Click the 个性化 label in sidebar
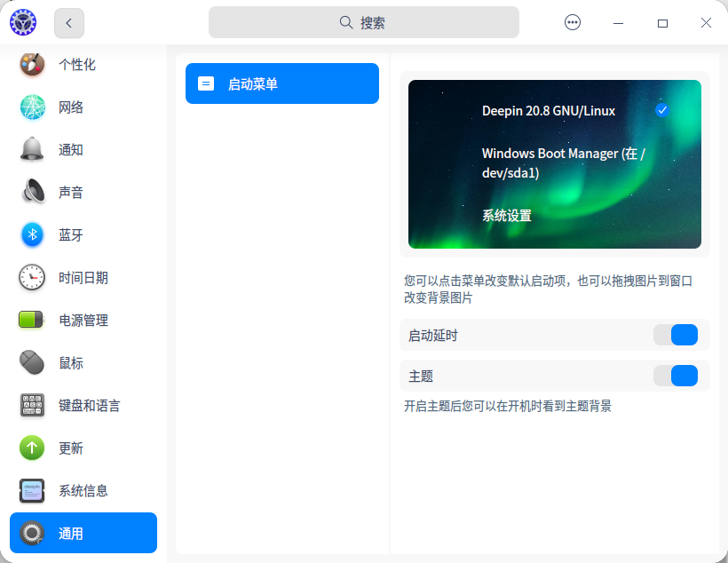Viewport: 728px width, 563px height. (x=77, y=65)
